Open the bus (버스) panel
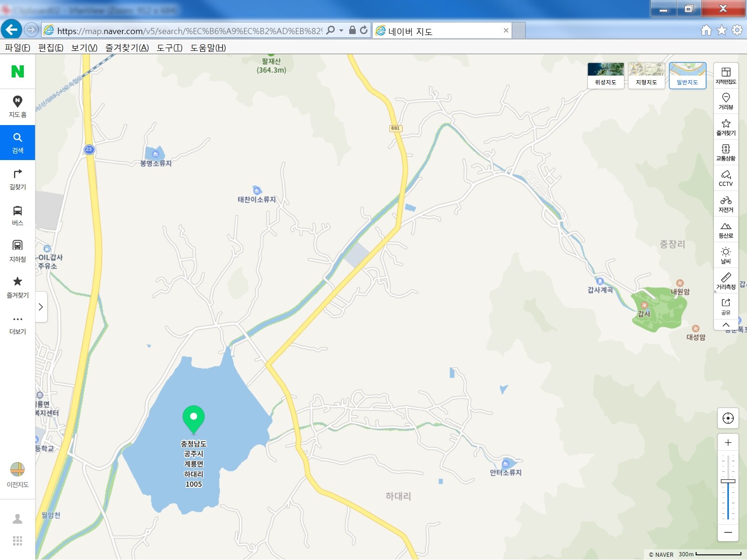 tap(18, 215)
